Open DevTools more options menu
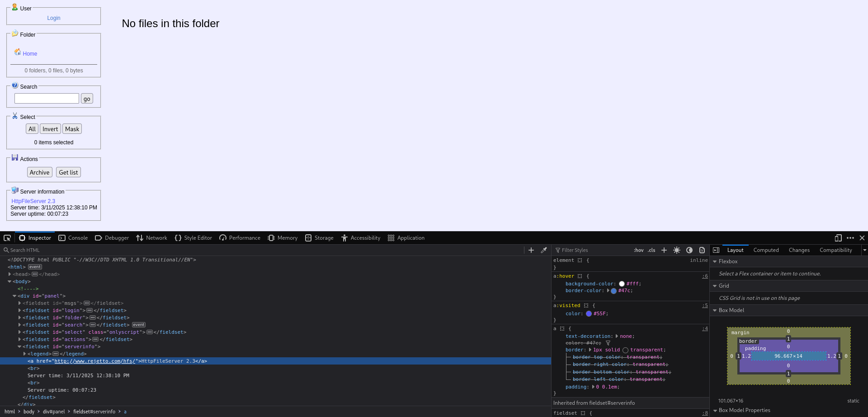The image size is (868, 417). pos(850,238)
